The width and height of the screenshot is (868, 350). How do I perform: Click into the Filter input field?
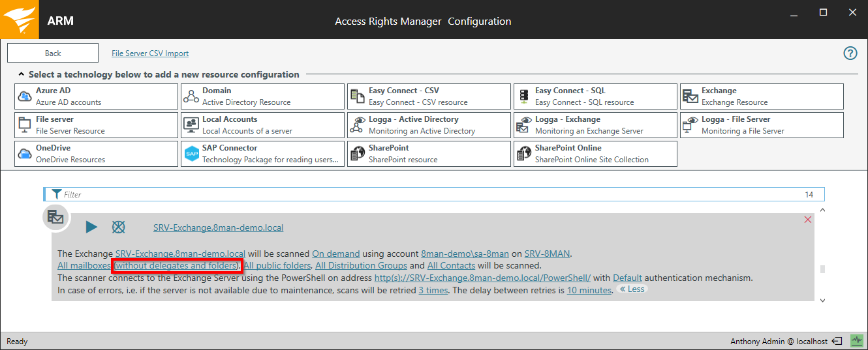click(431, 194)
